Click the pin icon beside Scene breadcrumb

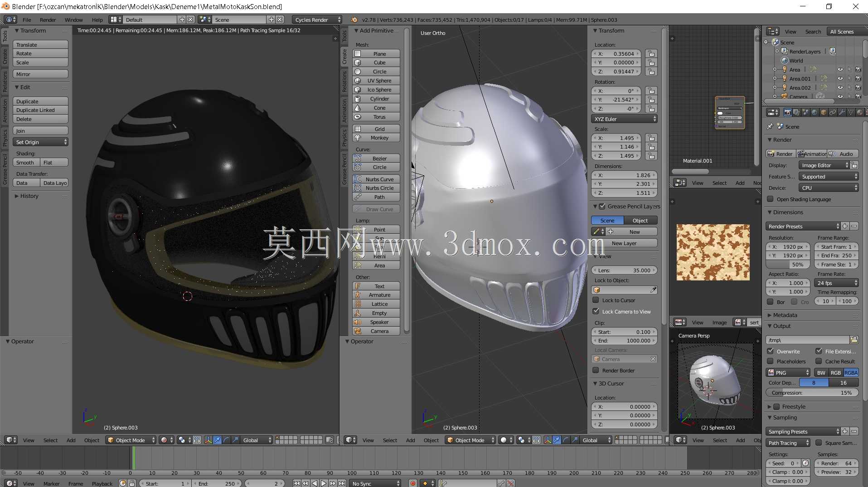770,126
